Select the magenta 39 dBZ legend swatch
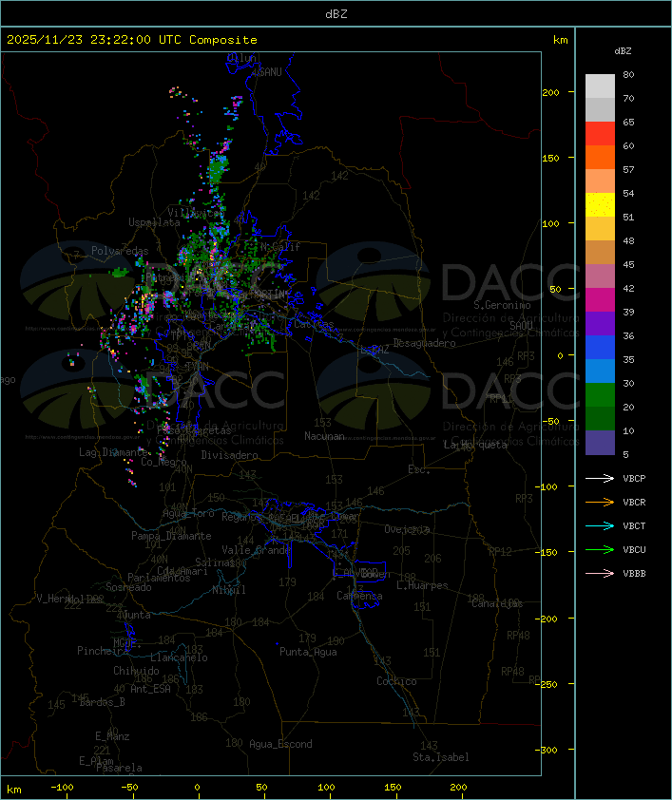The image size is (672, 800). [x=600, y=300]
